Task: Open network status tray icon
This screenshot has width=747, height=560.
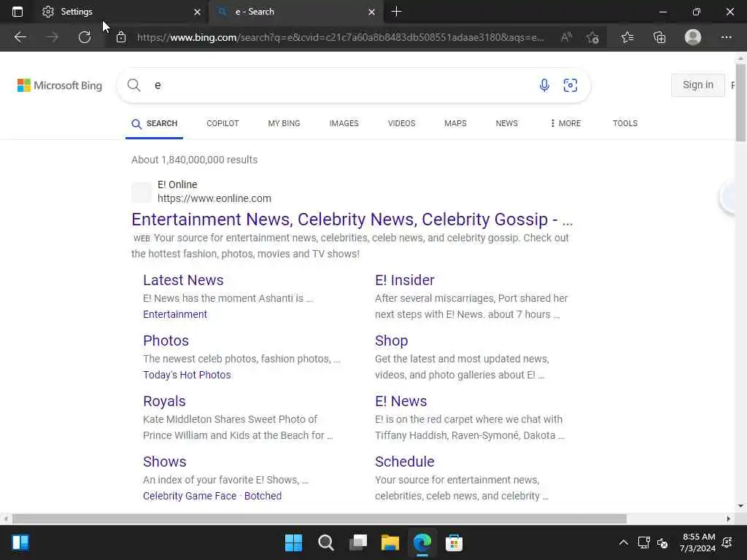Action: point(643,542)
